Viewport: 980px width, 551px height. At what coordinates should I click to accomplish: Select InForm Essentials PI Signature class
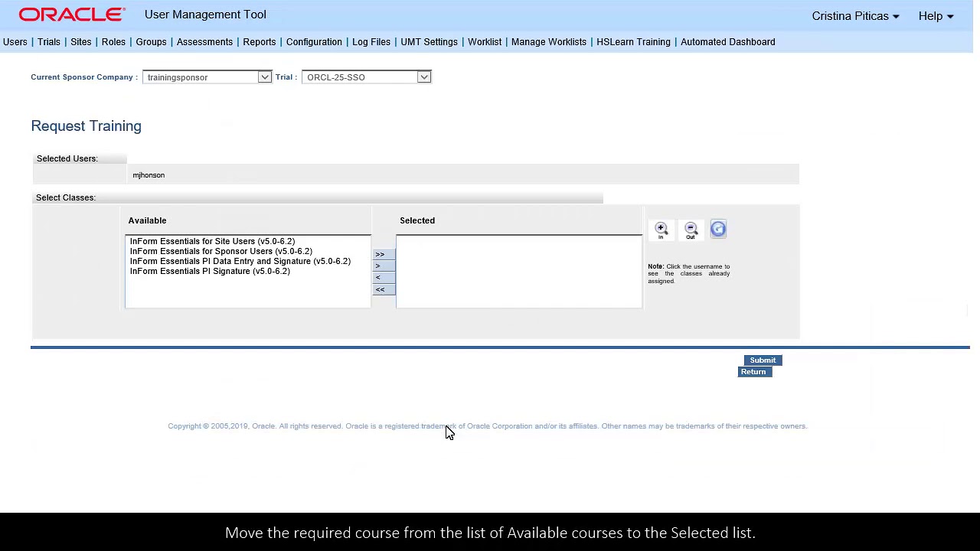pyautogui.click(x=210, y=271)
